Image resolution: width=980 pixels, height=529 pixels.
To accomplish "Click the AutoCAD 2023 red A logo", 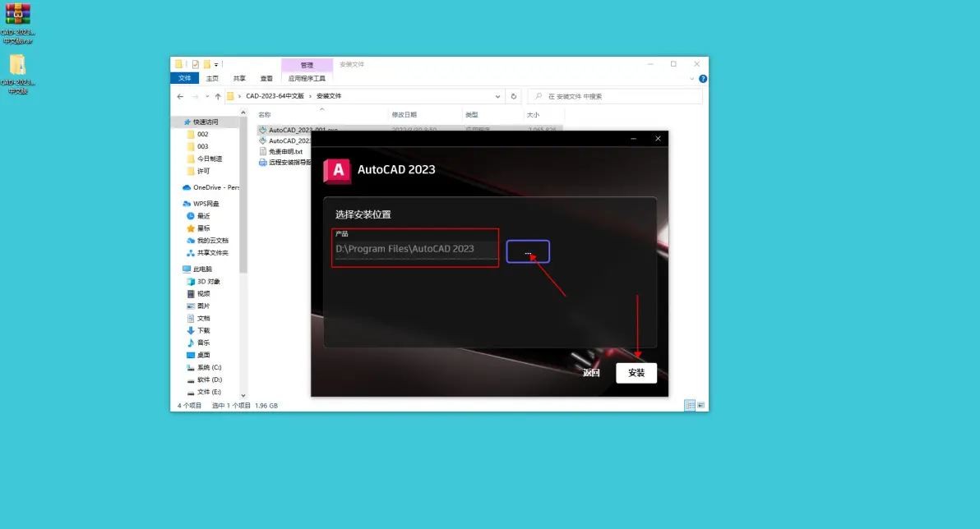I will [x=338, y=171].
